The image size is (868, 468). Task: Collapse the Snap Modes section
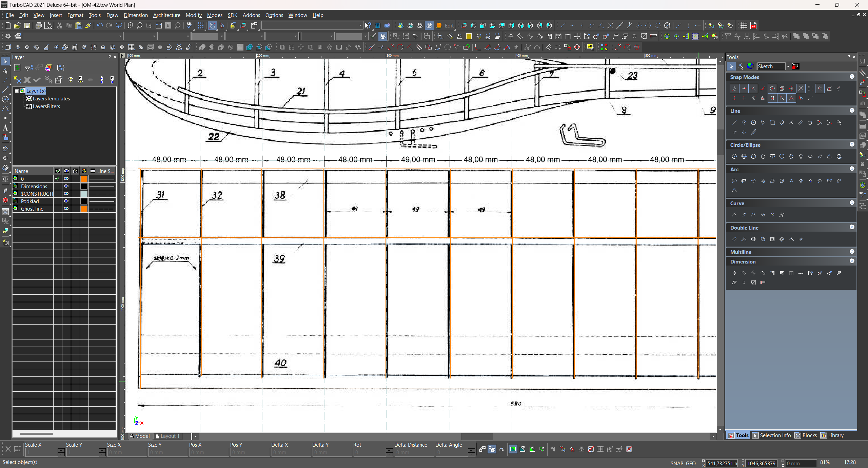pos(852,77)
